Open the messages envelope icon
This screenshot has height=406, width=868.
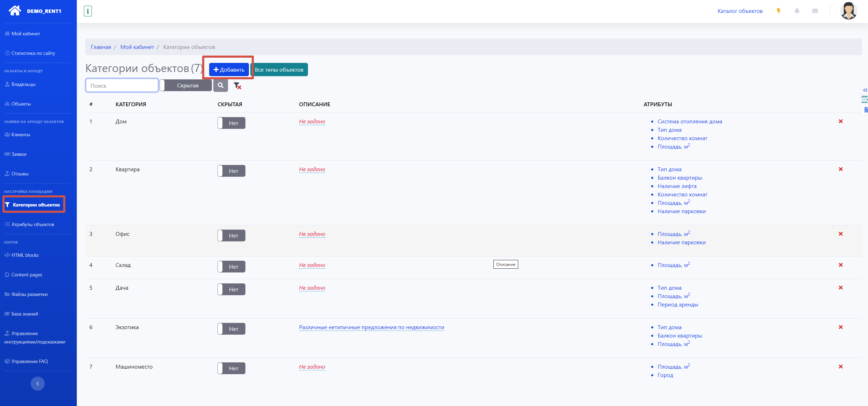pos(815,11)
